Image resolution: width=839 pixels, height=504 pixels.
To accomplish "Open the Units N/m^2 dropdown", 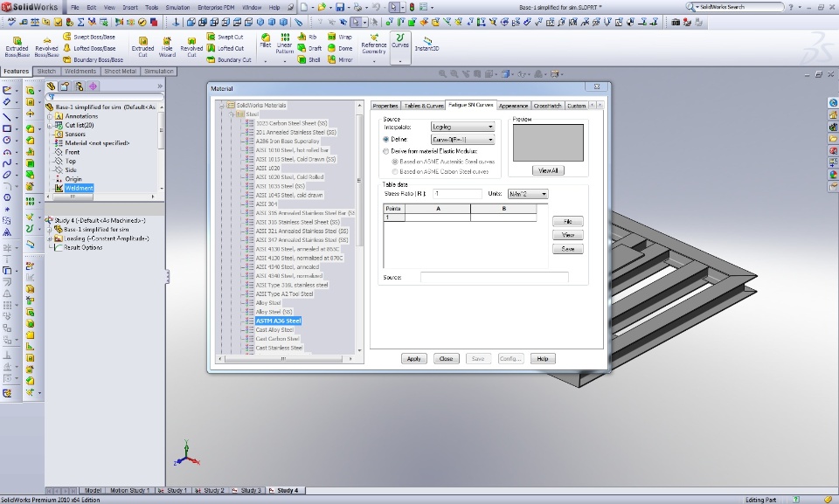I will coord(528,194).
